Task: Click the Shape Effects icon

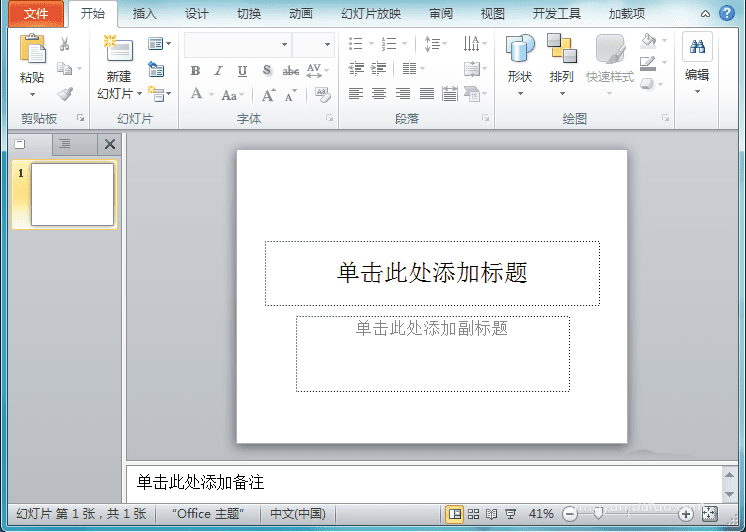Action: point(648,84)
